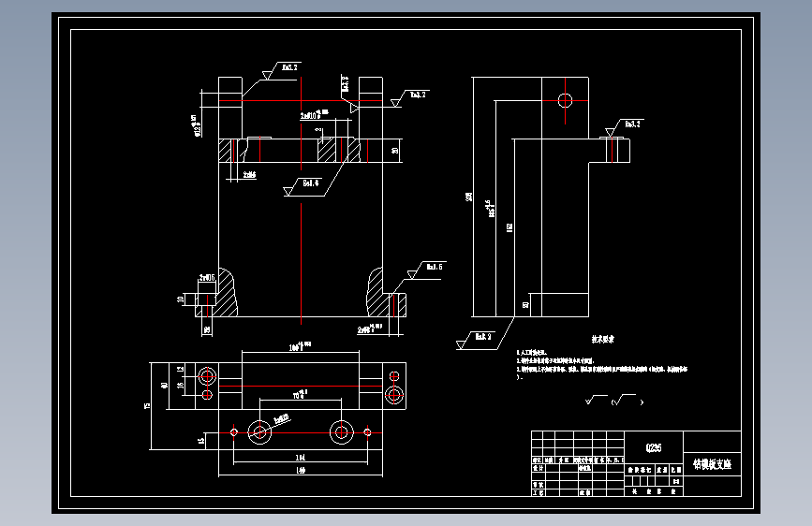The height and width of the screenshot is (526, 812).
Task: Select the "40" vertical dimension in plan view
Action: pos(164,386)
